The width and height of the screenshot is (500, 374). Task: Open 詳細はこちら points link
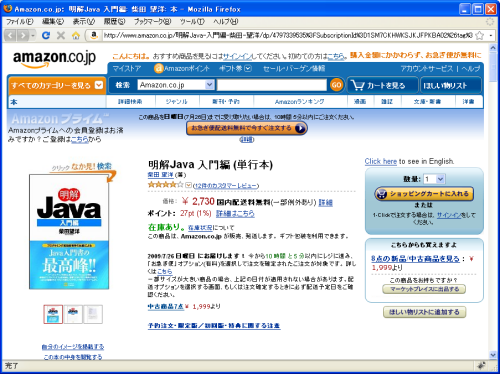[x=235, y=213]
